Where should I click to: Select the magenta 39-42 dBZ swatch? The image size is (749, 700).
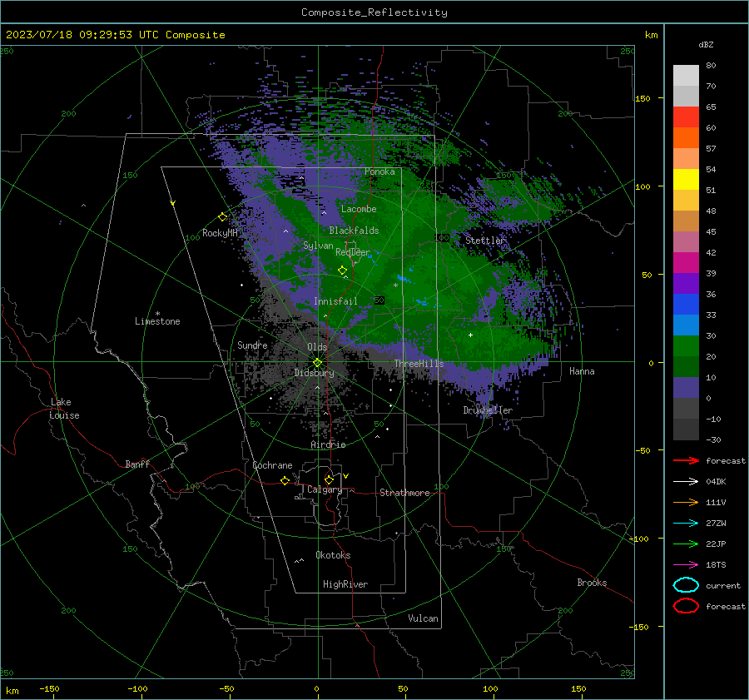(686, 262)
